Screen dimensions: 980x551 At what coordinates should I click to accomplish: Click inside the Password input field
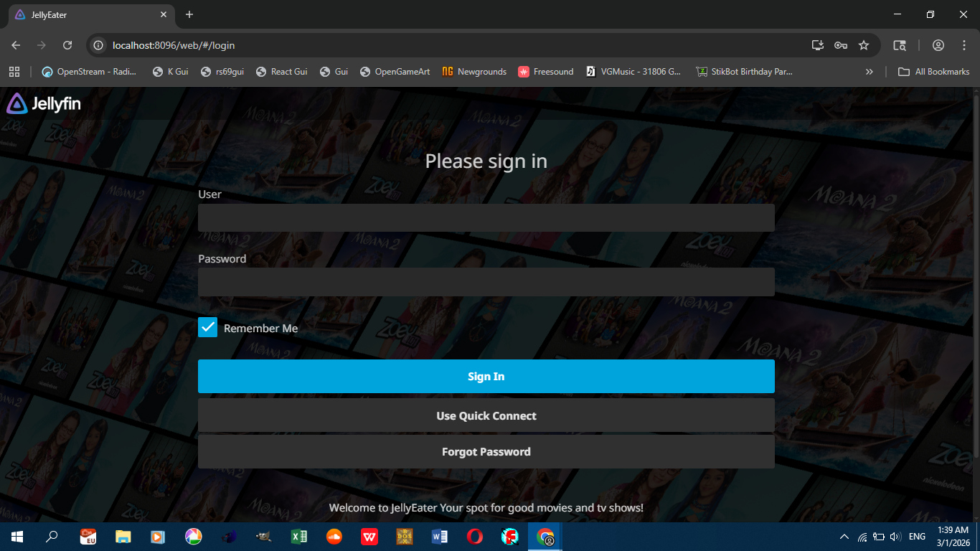pos(486,281)
